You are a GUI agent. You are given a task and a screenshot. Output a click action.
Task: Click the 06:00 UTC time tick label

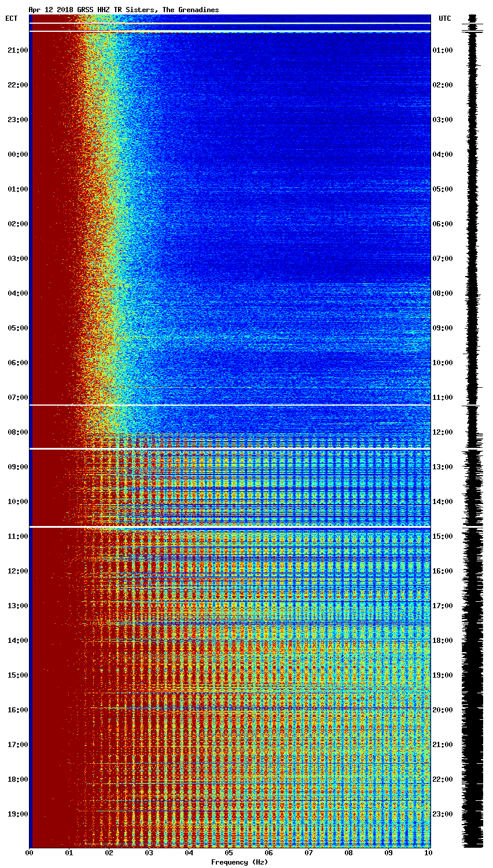443,224
